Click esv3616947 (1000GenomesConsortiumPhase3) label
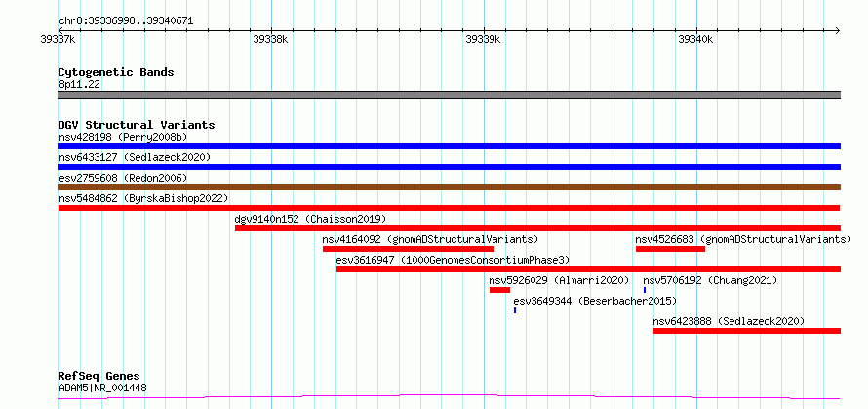 pyautogui.click(x=453, y=260)
